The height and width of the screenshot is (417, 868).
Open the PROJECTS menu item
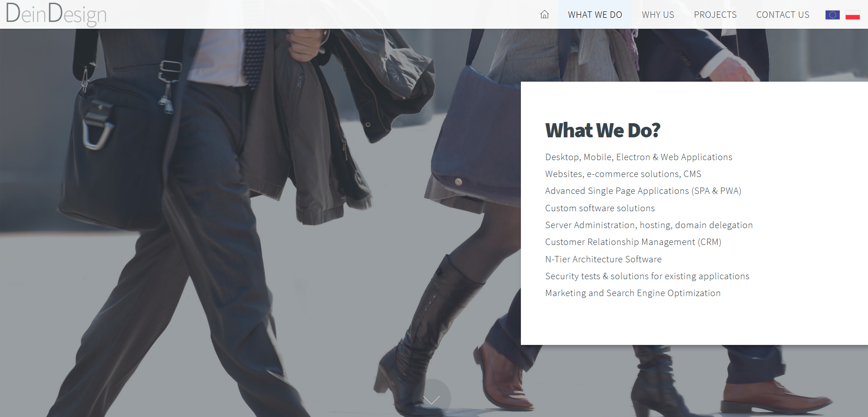(x=715, y=15)
